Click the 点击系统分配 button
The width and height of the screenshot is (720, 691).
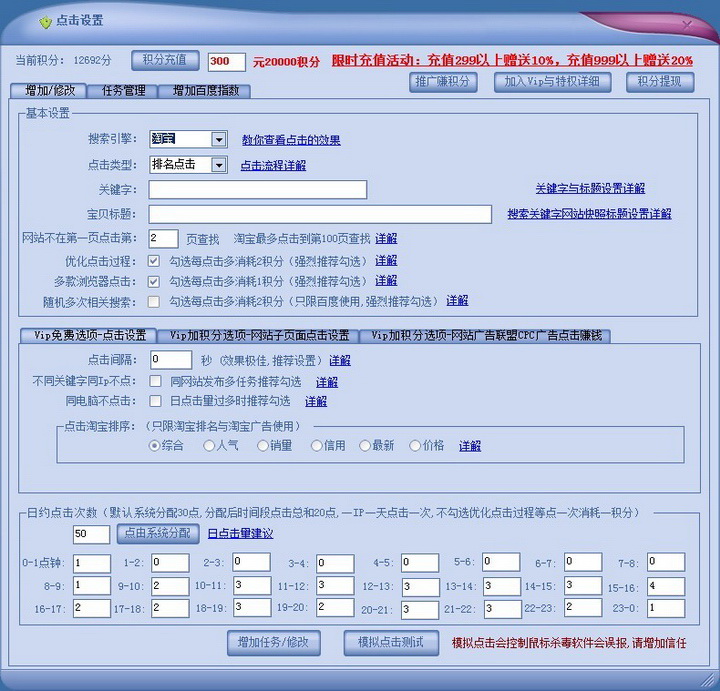click(x=158, y=533)
